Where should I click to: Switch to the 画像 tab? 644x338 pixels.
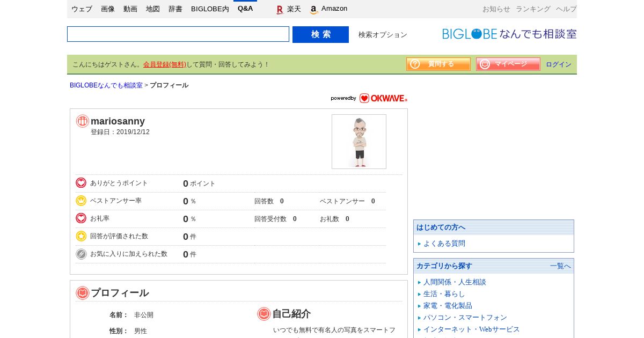[108, 9]
